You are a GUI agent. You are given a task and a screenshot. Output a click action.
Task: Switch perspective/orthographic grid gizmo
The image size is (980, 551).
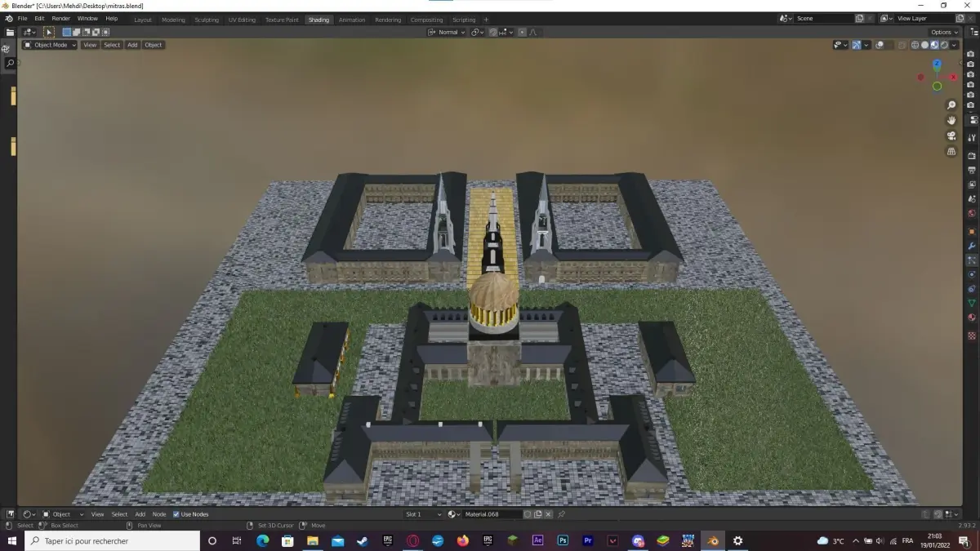(x=951, y=151)
